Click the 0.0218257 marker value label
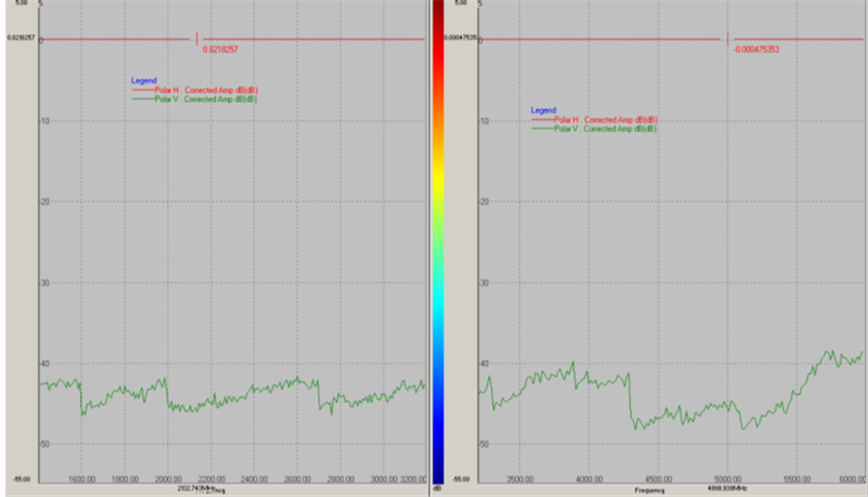The image size is (868, 497). click(222, 49)
